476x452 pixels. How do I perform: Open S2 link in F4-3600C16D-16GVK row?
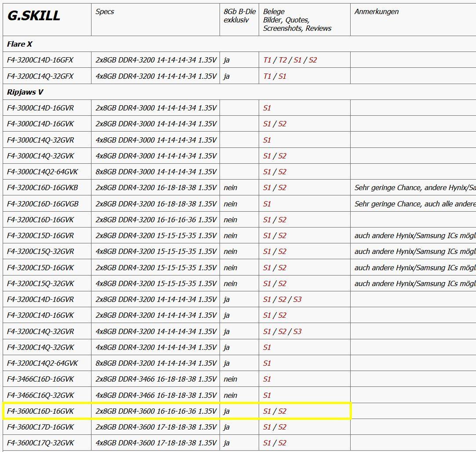coord(282,411)
